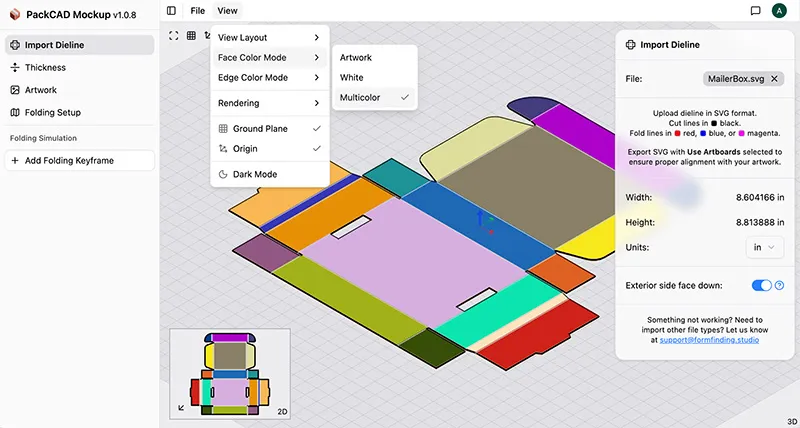Open the Units dropdown

click(x=765, y=247)
